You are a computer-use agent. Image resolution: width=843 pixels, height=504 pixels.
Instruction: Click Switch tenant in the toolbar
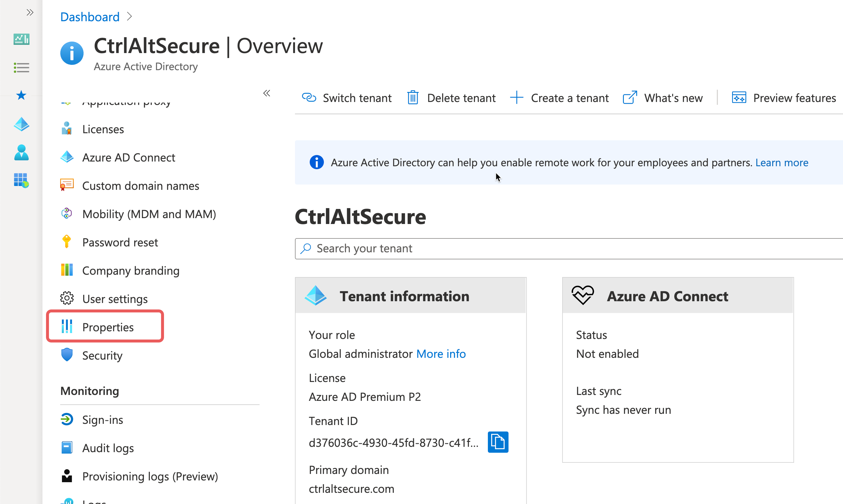(347, 98)
